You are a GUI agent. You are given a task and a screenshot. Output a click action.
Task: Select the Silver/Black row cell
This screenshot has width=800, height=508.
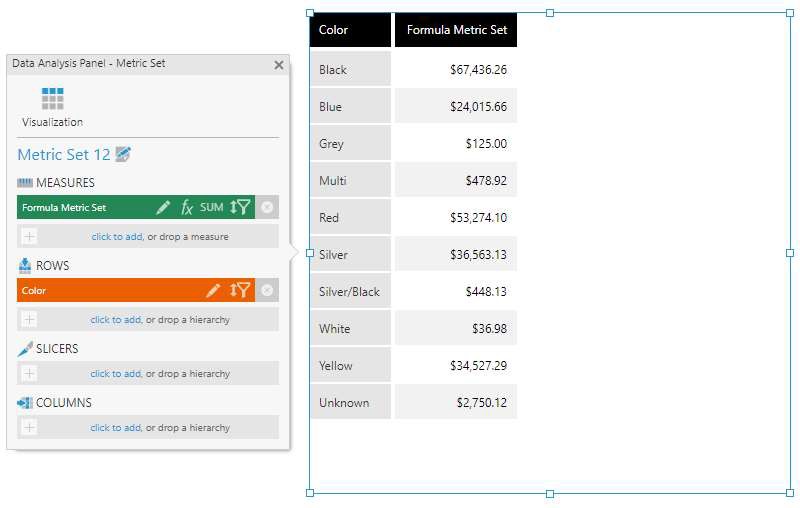tap(349, 292)
